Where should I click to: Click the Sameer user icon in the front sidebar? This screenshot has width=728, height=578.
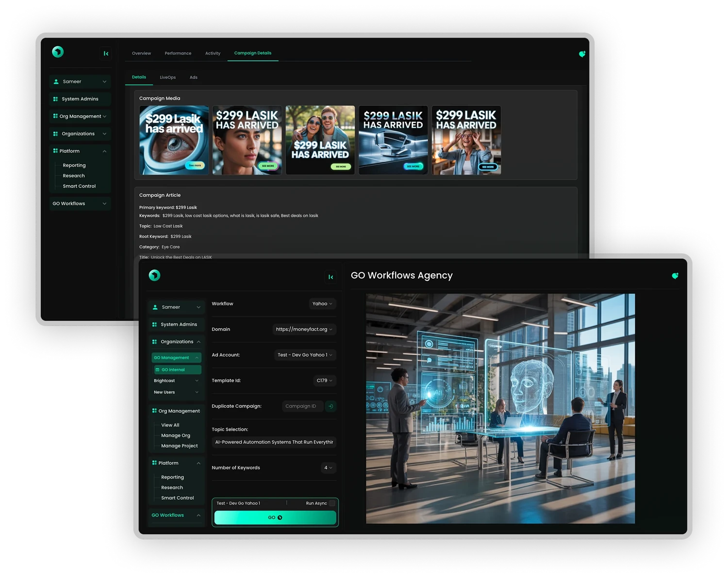[x=155, y=307]
